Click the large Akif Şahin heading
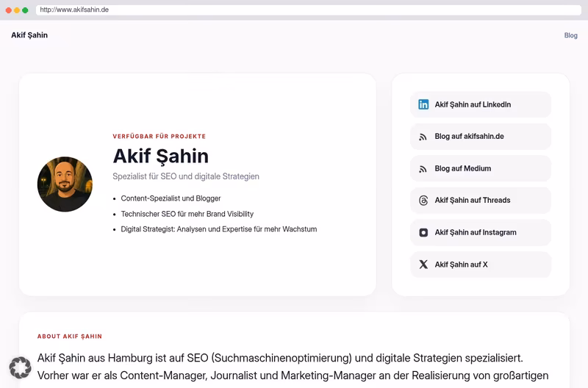The image size is (588, 388). [160, 157]
